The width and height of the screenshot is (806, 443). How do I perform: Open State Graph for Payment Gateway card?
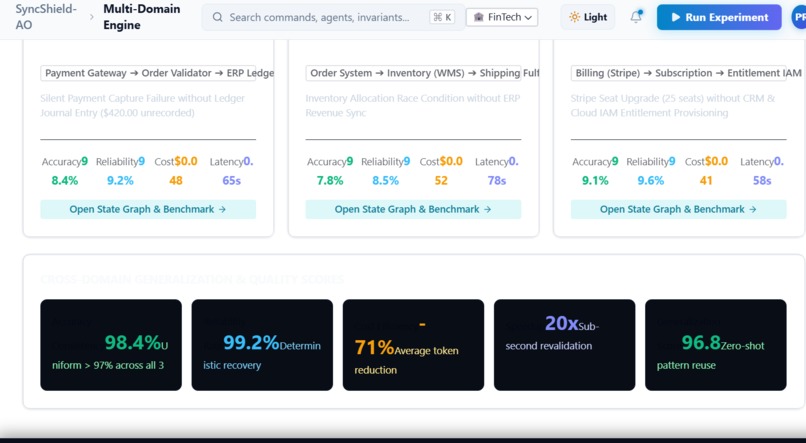[148, 209]
